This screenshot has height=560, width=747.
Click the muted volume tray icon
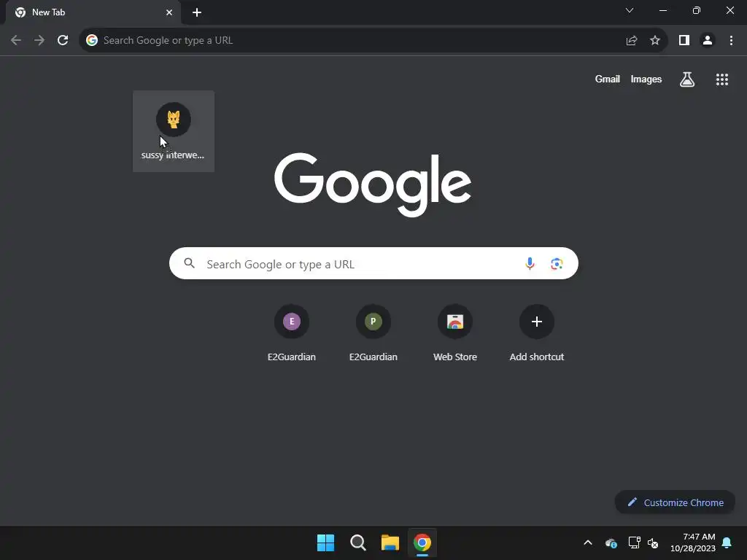tap(653, 542)
